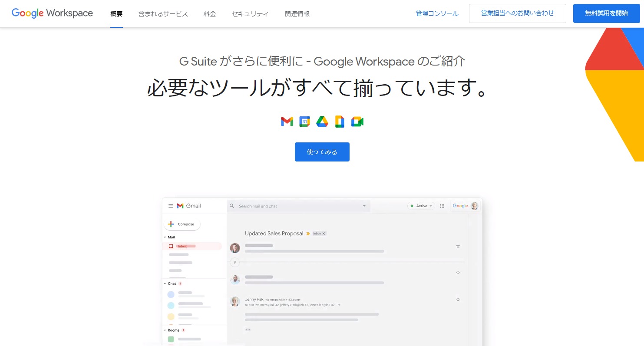Open the 含まれるサービス menu
Screen dimensions: 644x346
click(x=163, y=14)
